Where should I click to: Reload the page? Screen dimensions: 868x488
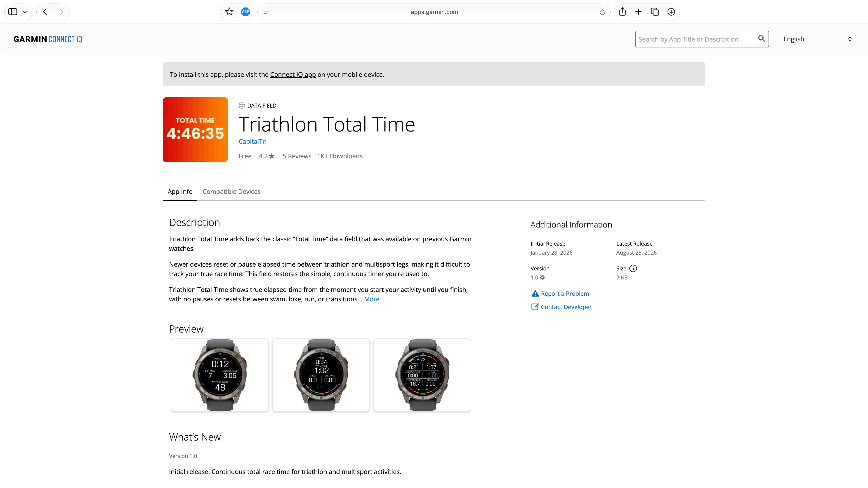click(602, 12)
